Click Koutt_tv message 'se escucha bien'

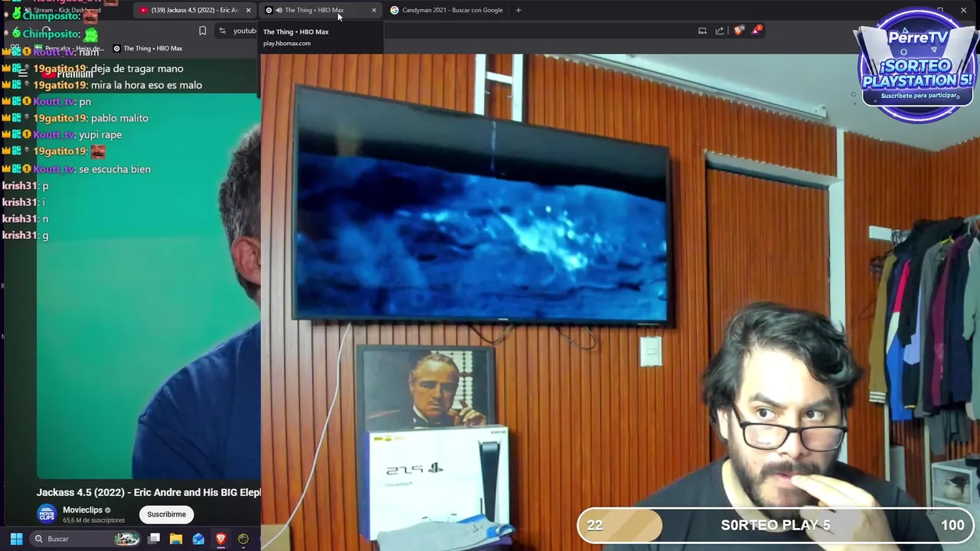(115, 169)
